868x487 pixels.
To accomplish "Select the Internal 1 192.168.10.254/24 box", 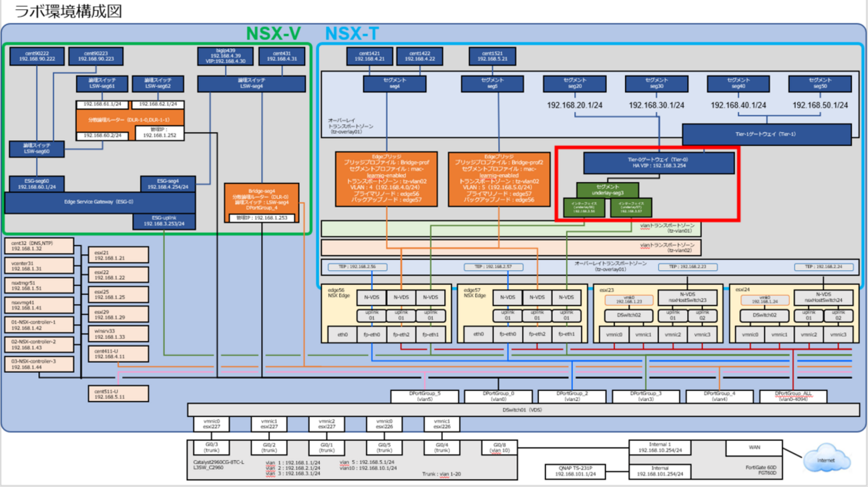I will click(x=659, y=447).
